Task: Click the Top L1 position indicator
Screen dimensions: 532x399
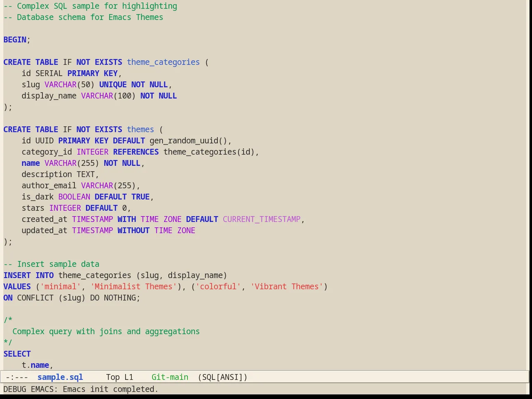Action: (x=120, y=377)
